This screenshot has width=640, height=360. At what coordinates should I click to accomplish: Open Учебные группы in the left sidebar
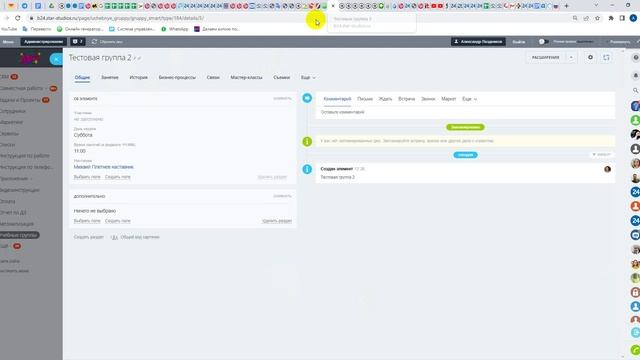(x=19, y=235)
